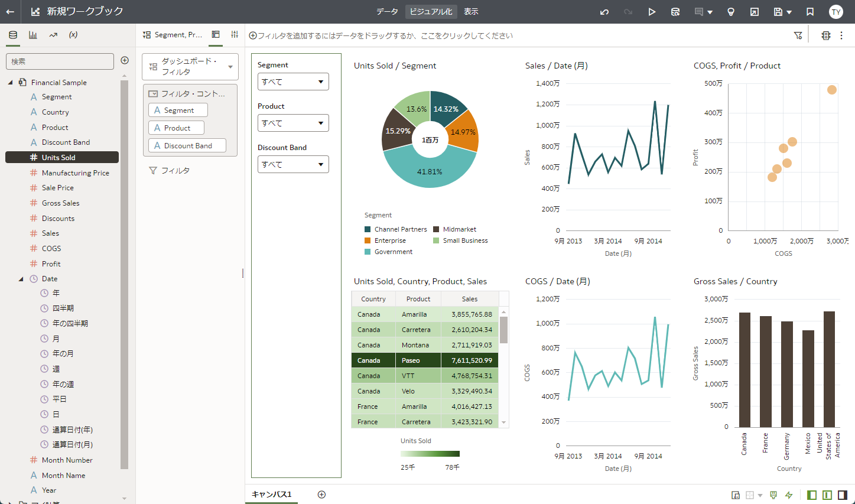855x504 pixels.
Task: Toggle the right panel visibility
Action: point(843,495)
